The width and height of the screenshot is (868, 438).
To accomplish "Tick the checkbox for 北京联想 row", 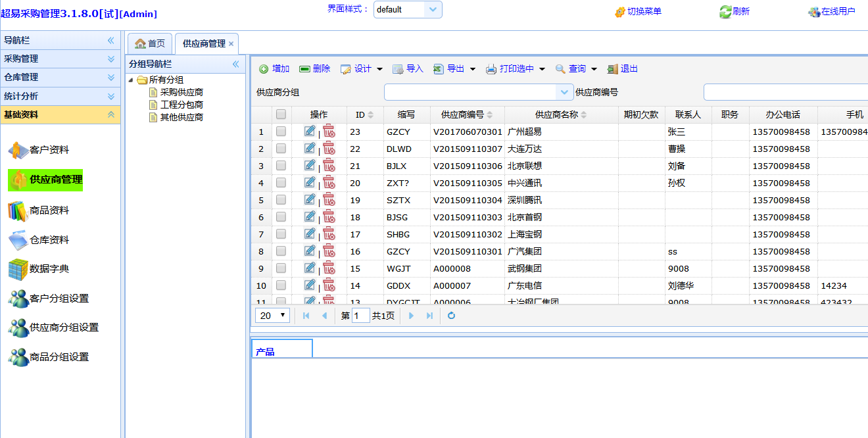I will (x=281, y=166).
